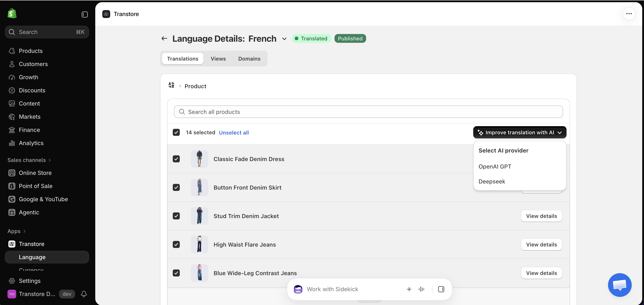The image size is (644, 305).
Task: View details for Stud Trim Denim Jacket
Action: coord(541,216)
